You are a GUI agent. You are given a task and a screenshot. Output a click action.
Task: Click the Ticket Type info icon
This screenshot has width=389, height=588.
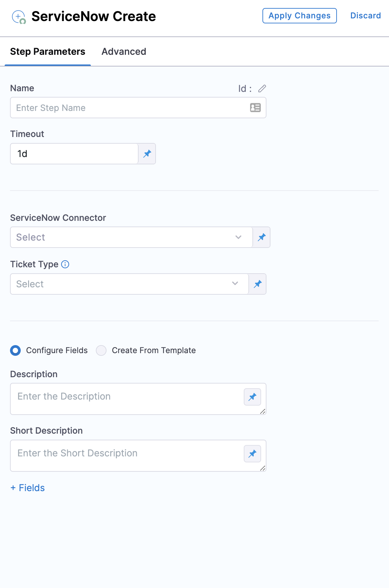pyautogui.click(x=65, y=264)
